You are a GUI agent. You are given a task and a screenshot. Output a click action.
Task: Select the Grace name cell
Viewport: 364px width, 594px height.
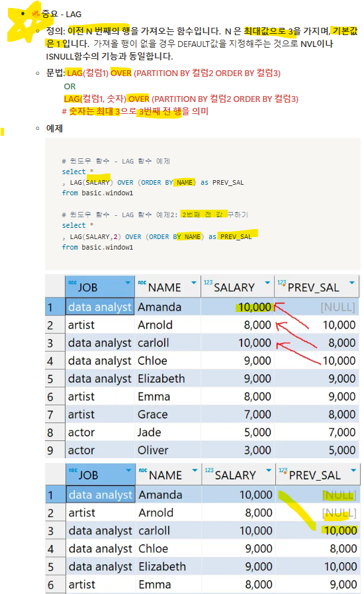pyautogui.click(x=167, y=415)
